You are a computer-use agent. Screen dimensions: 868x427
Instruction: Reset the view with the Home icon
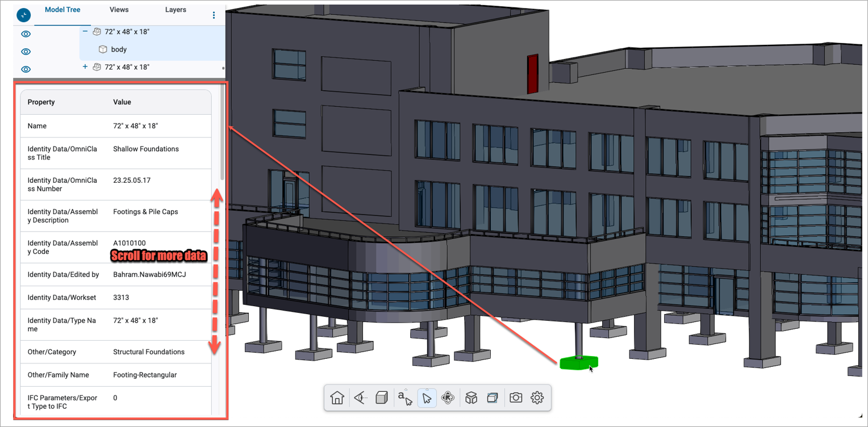click(x=337, y=397)
